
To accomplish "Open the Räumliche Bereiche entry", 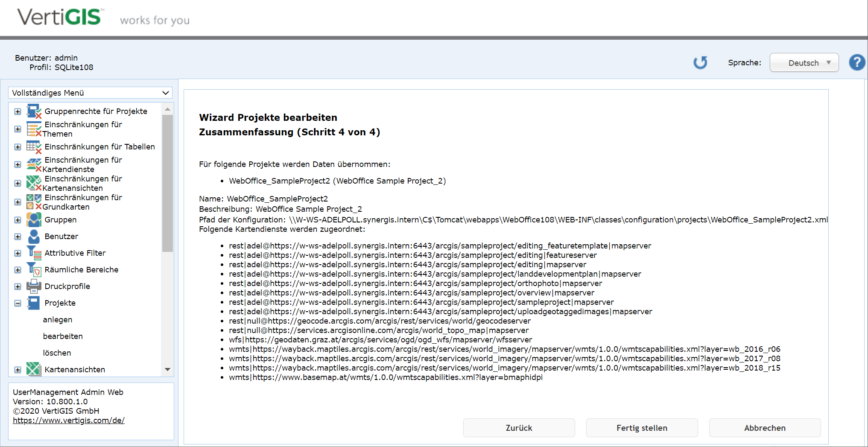I will tap(82, 270).
